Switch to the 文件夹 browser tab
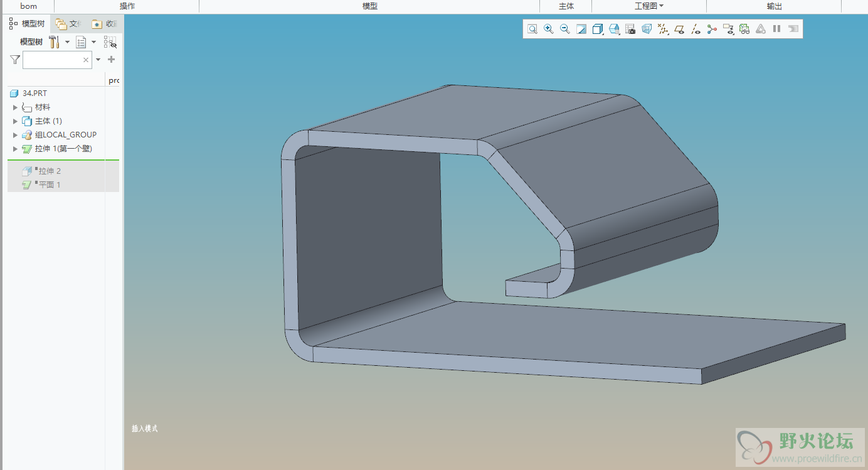 pos(68,24)
